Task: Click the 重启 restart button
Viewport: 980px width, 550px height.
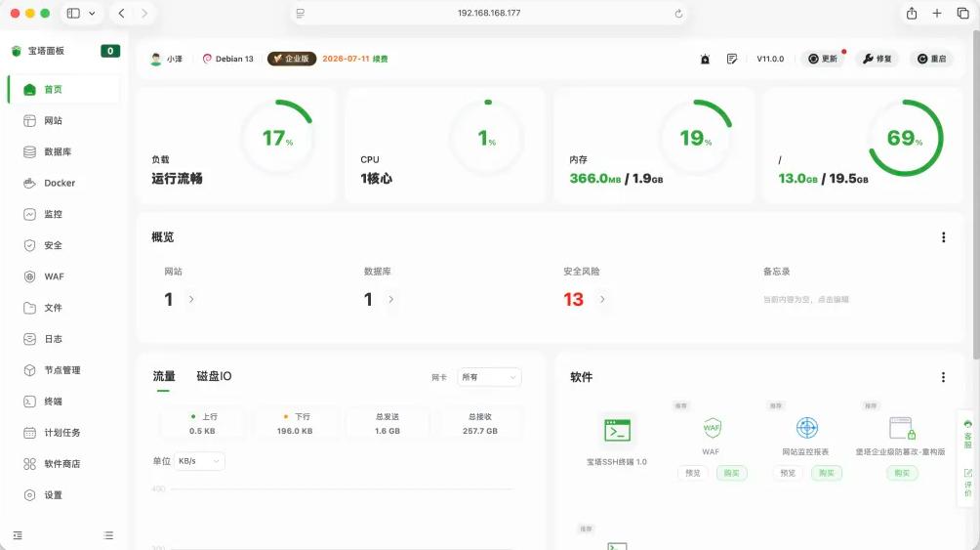Action: [x=931, y=59]
